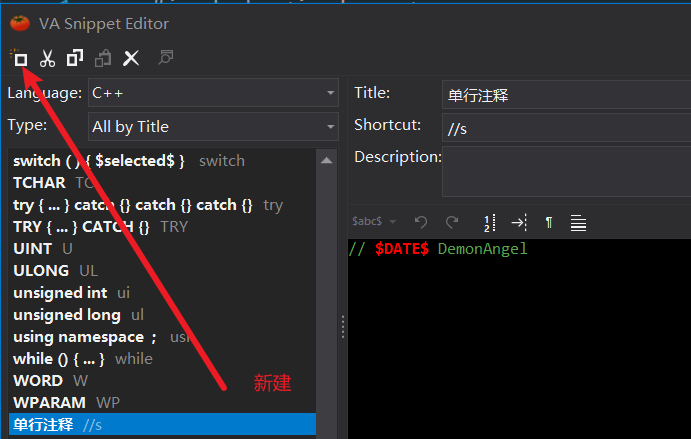Select the TRY {...} CATCH {} snippet
The height and width of the screenshot is (439, 691).
coord(162,227)
